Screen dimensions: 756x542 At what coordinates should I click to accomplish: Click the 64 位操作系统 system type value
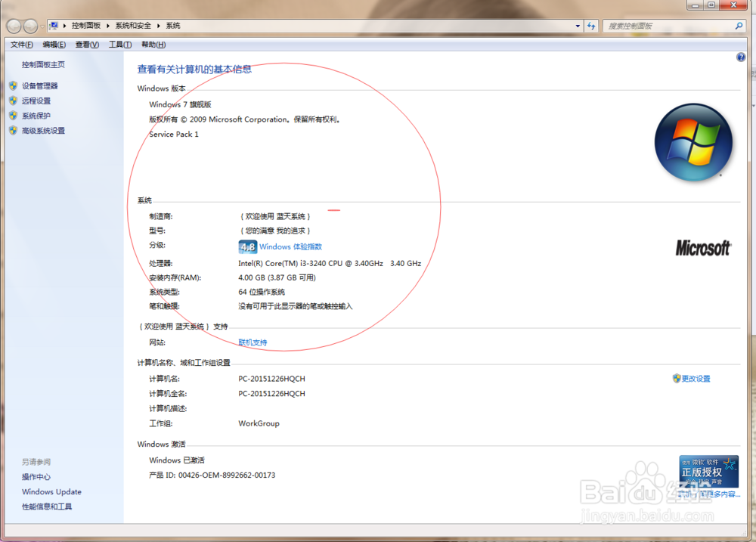coord(262,293)
